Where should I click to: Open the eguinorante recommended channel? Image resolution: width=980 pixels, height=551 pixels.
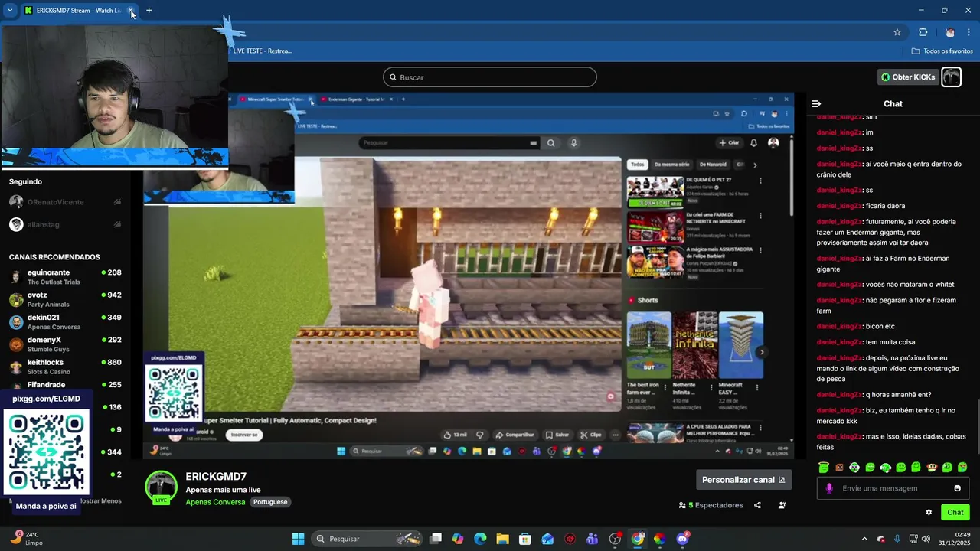[65, 277]
